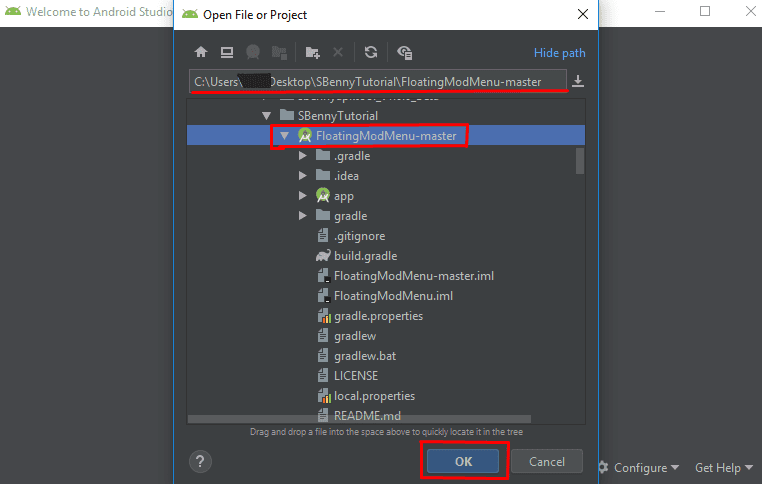The image size is (762, 484).
Task: Select the LICENSE file
Action: 356,376
